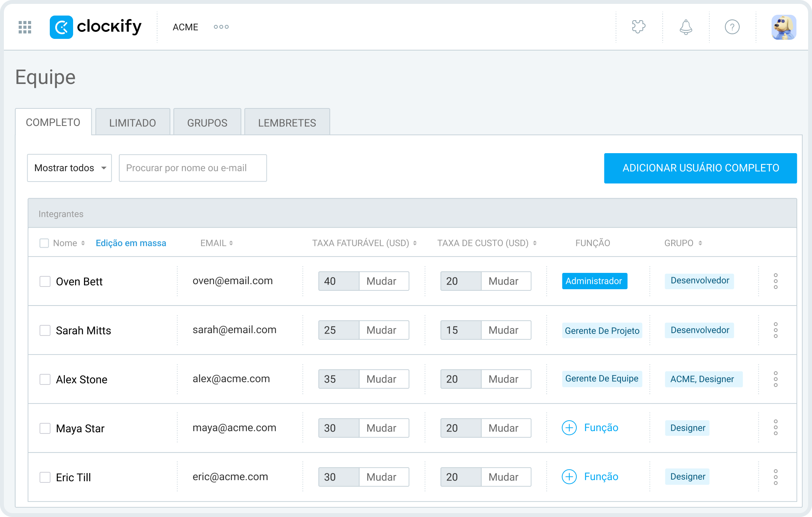Image resolution: width=812 pixels, height=517 pixels.
Task: Click the Edição em massa link
Action: click(x=131, y=243)
